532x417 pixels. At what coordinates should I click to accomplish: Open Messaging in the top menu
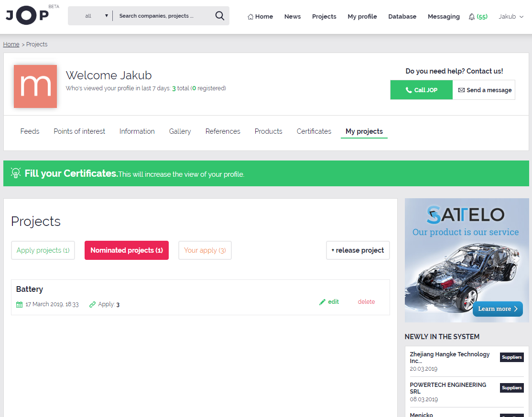[x=444, y=17]
